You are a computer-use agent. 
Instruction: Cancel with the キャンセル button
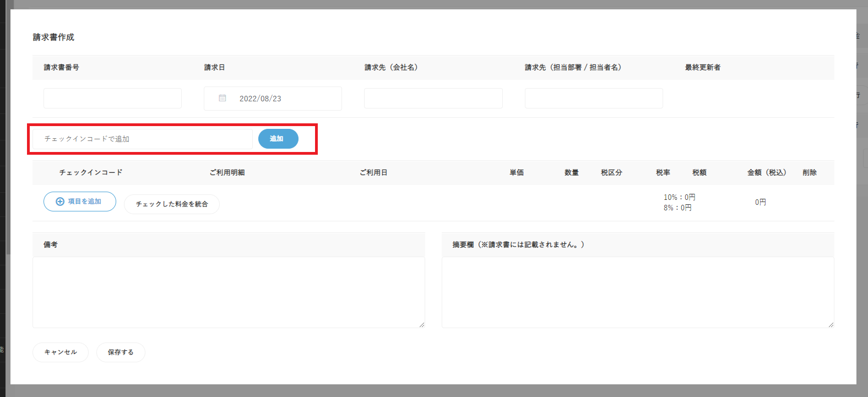click(61, 352)
